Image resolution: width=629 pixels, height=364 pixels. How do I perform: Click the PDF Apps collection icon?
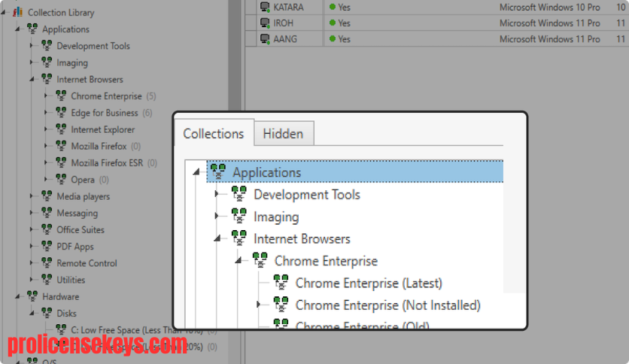pyautogui.click(x=47, y=246)
